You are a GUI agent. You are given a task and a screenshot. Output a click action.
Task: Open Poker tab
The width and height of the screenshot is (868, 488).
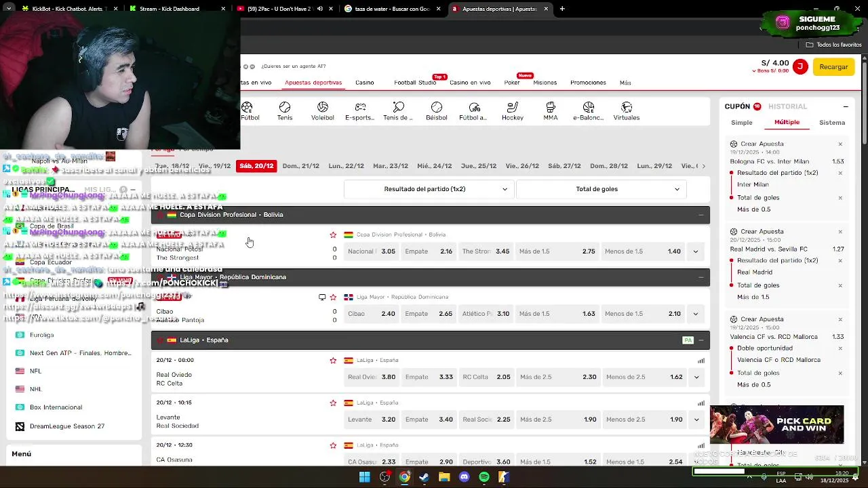[512, 83]
